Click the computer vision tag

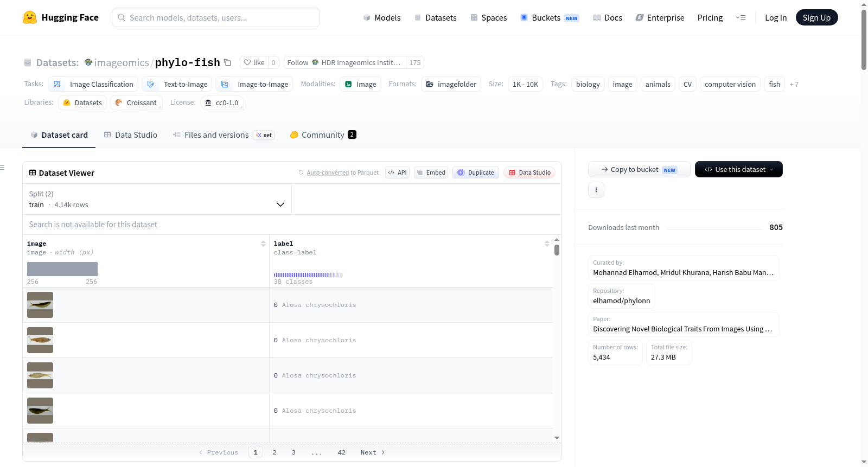coord(730,84)
